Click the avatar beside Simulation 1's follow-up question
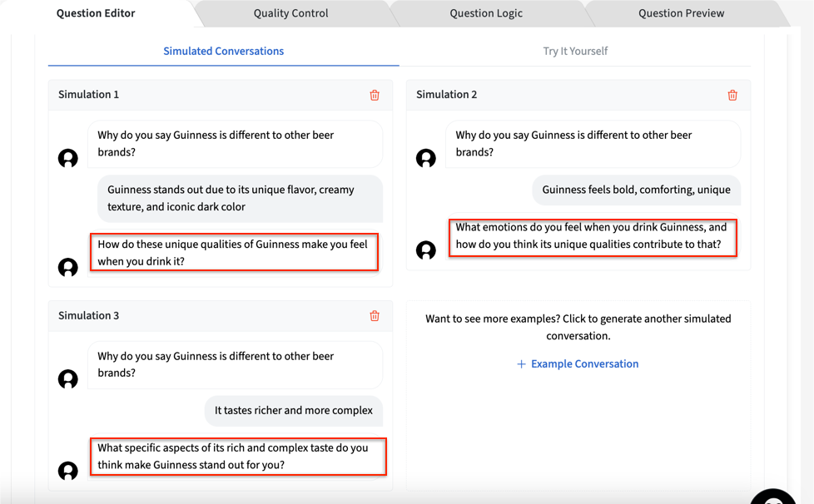This screenshot has height=504, width=814. (68, 267)
